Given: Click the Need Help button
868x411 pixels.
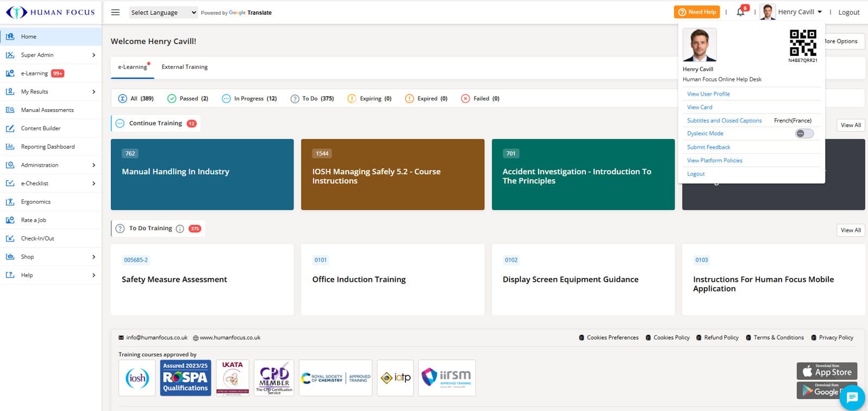Looking at the screenshot, I should click(x=697, y=12).
